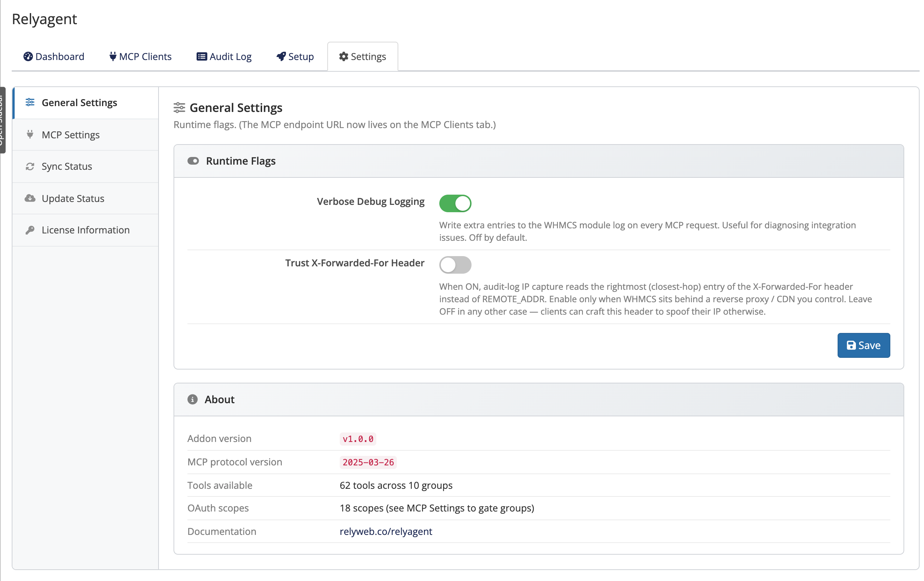Click the MCP protocol version label
Viewport: 924px width, 581px height.
[x=234, y=462]
